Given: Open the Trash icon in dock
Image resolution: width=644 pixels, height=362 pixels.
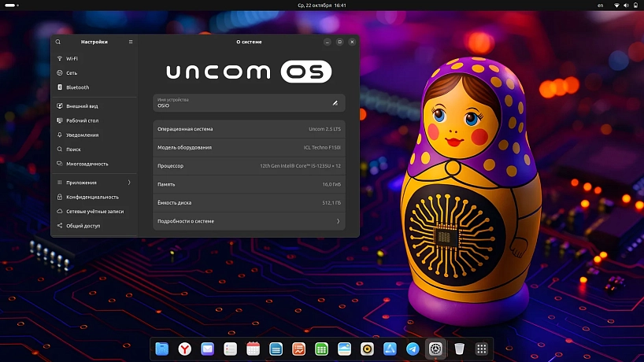Looking at the screenshot, I should [x=459, y=348].
